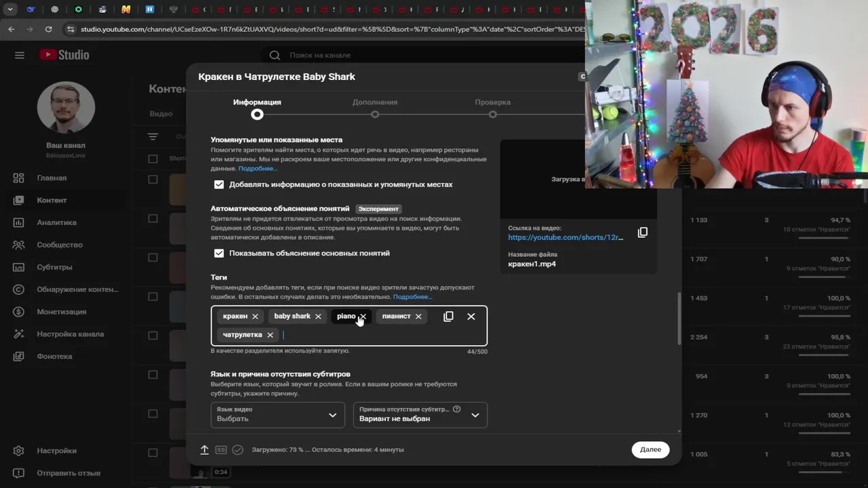Clear all tags with X icon

(x=471, y=317)
